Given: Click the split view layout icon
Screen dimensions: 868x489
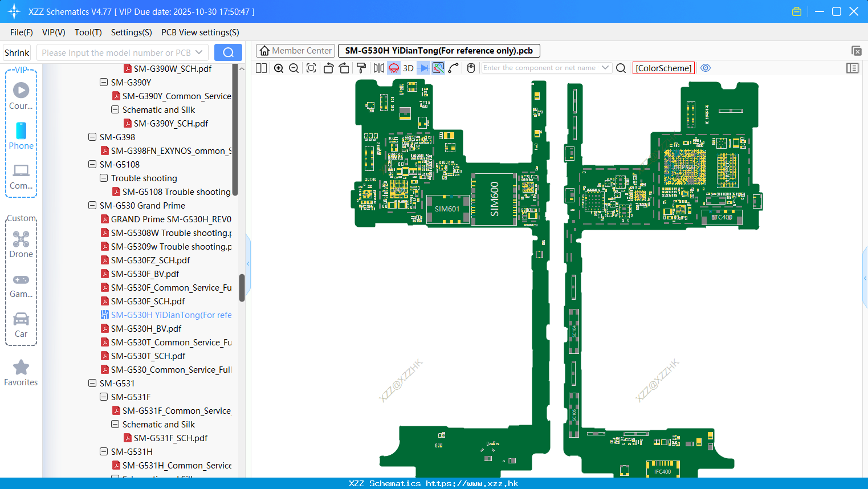Looking at the screenshot, I should [262, 68].
